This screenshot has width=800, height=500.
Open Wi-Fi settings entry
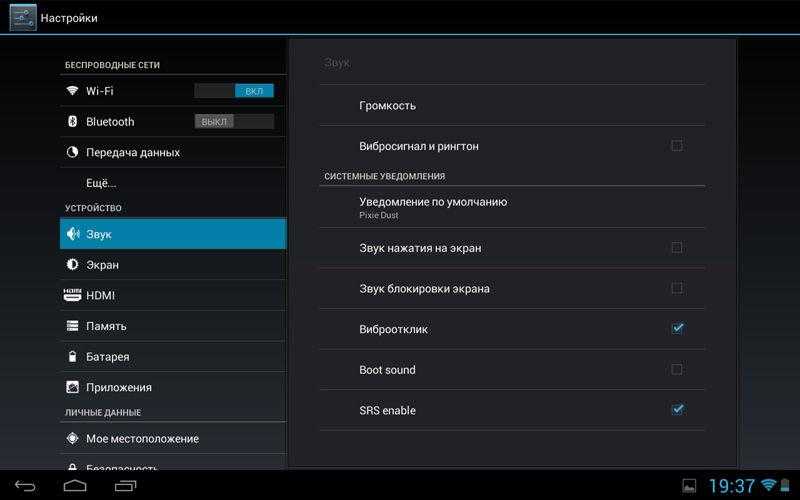coord(173,91)
